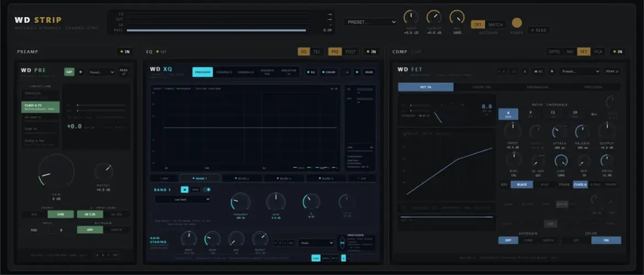Viewport: 644px width, 275px height.
Task: Select the BLACK revision button
Action: point(522,185)
